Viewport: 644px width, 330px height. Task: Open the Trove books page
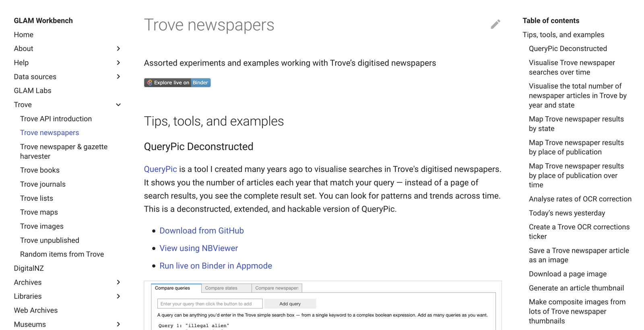click(x=40, y=170)
